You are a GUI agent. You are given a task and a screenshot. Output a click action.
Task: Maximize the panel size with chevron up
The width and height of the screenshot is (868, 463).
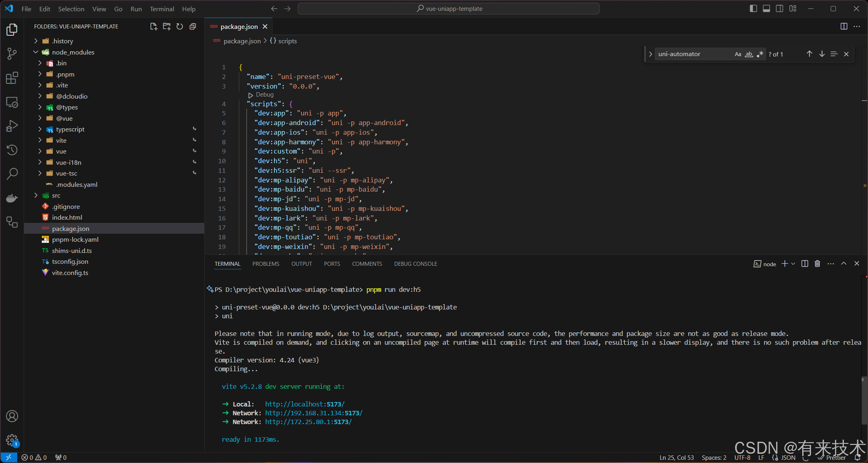click(x=844, y=264)
